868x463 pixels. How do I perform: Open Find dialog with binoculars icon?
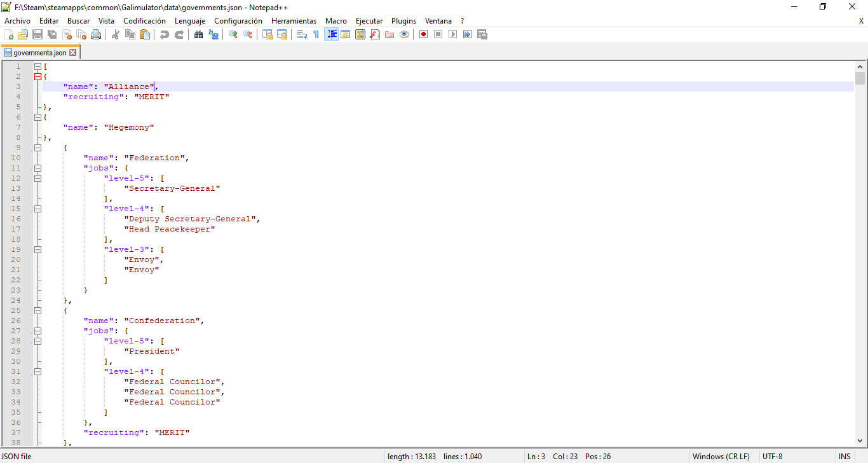[199, 34]
